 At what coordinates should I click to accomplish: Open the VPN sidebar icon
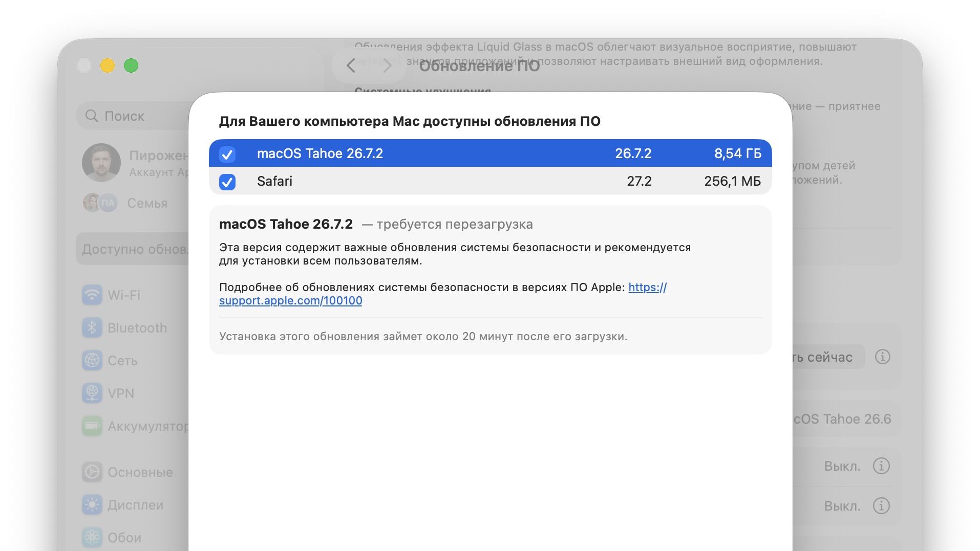(x=92, y=393)
